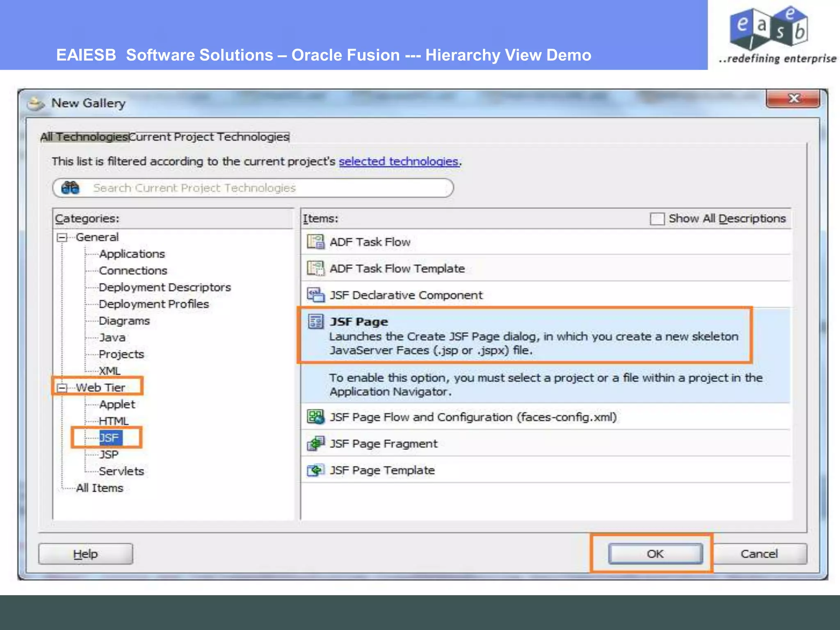Select the HTML category

click(114, 421)
